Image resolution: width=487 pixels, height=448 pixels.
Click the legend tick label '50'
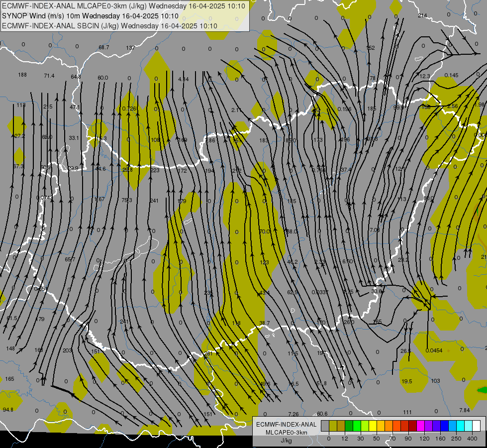coord(377,439)
